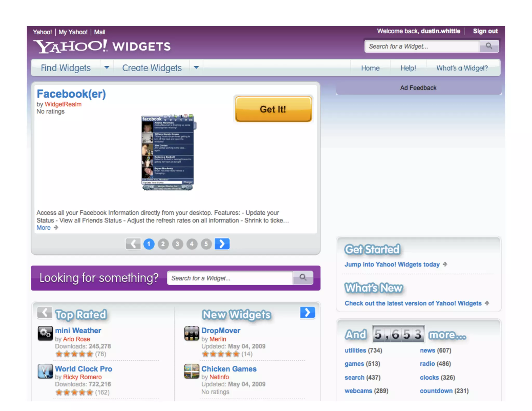
Task: Open WidgetRealm author page
Action: 63,104
